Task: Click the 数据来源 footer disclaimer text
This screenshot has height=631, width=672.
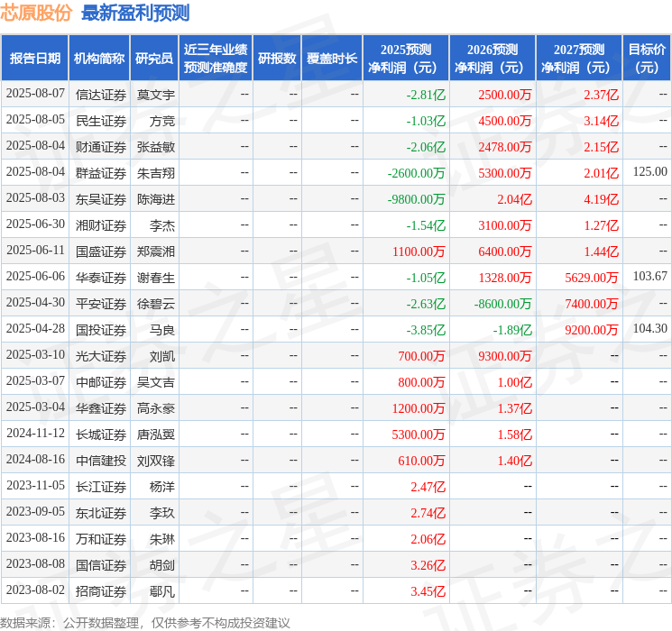Action: 145,623
